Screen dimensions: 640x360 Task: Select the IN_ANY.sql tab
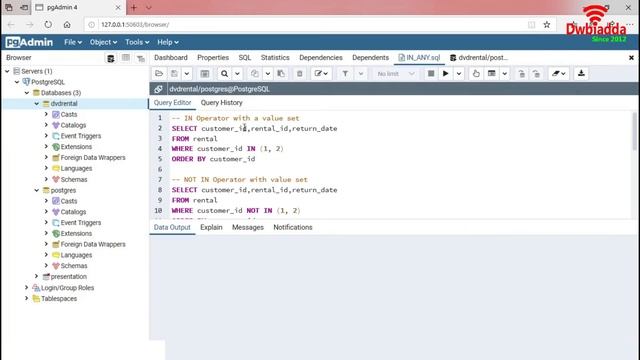click(x=419, y=58)
